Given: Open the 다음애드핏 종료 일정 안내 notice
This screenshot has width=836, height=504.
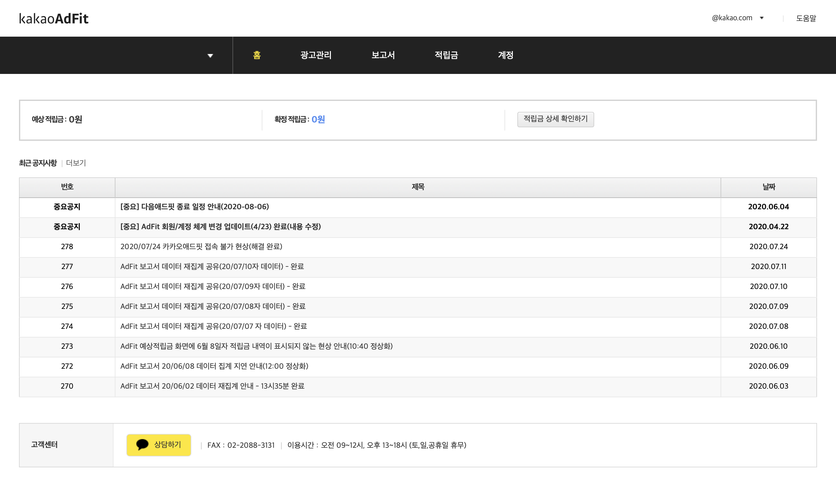Looking at the screenshot, I should 195,207.
